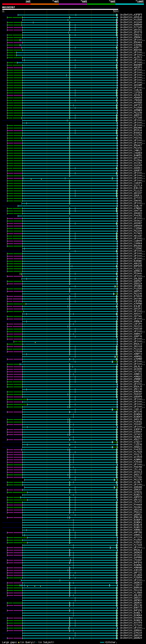Select hit label UniRef100_C1ML90
The height and width of the screenshot is (644, 146).
pos(131,90)
